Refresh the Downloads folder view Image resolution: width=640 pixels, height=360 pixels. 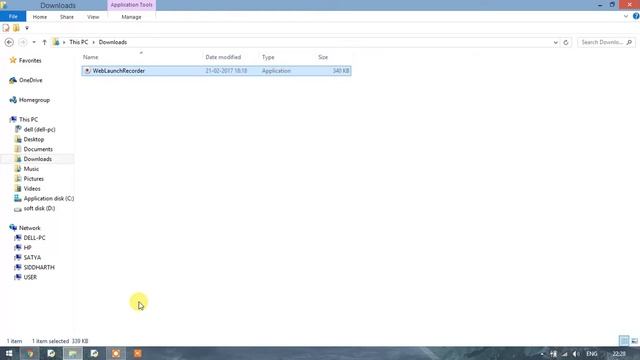coord(566,42)
